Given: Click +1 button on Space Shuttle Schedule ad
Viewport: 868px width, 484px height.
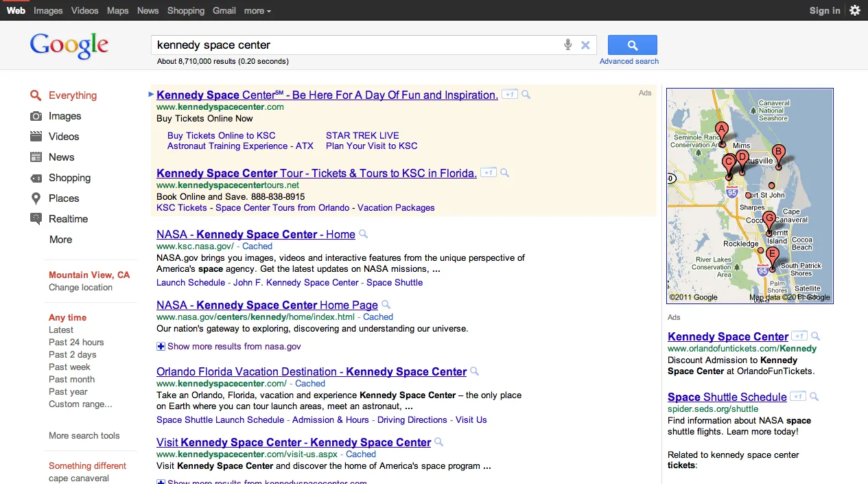Looking at the screenshot, I should pyautogui.click(x=797, y=397).
